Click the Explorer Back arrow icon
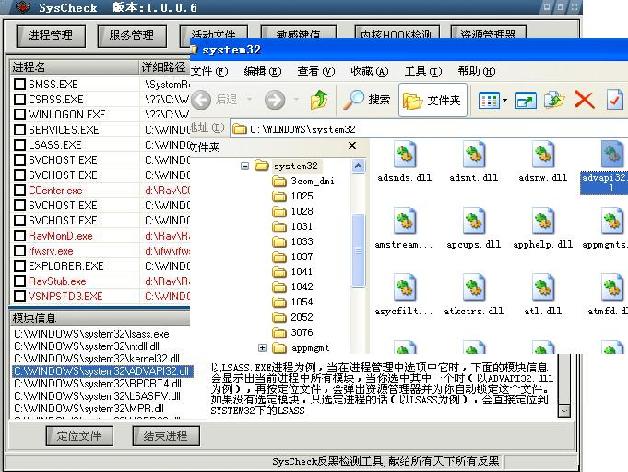 [x=201, y=100]
